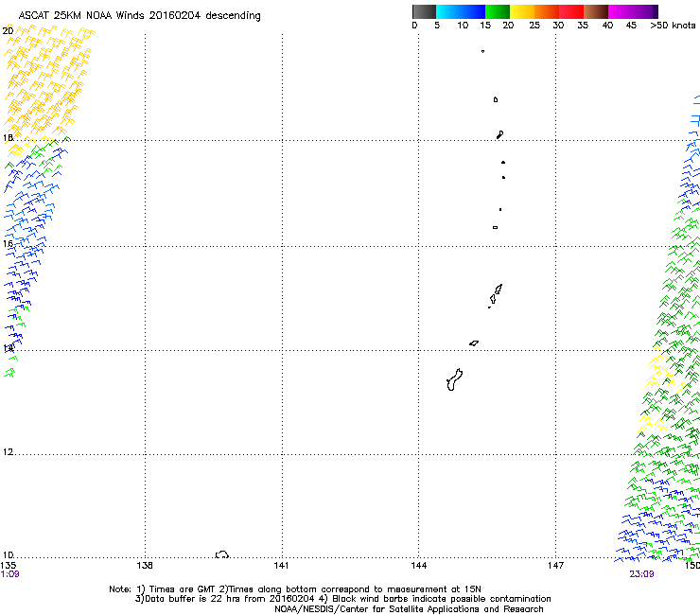Click the orange 25-30 knots color segment

pyautogui.click(x=547, y=11)
